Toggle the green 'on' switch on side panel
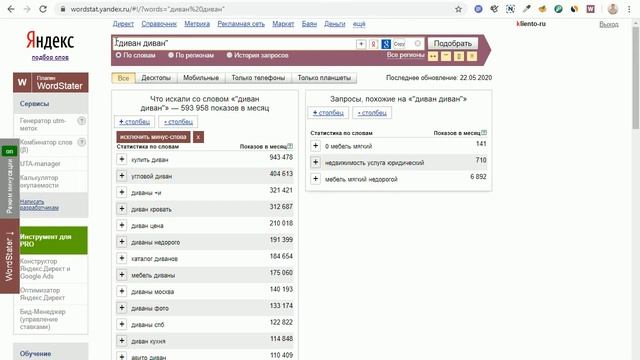640x360 pixels. click(9, 151)
